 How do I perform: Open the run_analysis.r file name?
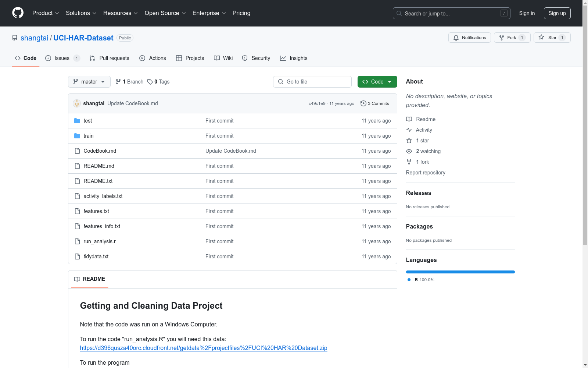(x=100, y=241)
